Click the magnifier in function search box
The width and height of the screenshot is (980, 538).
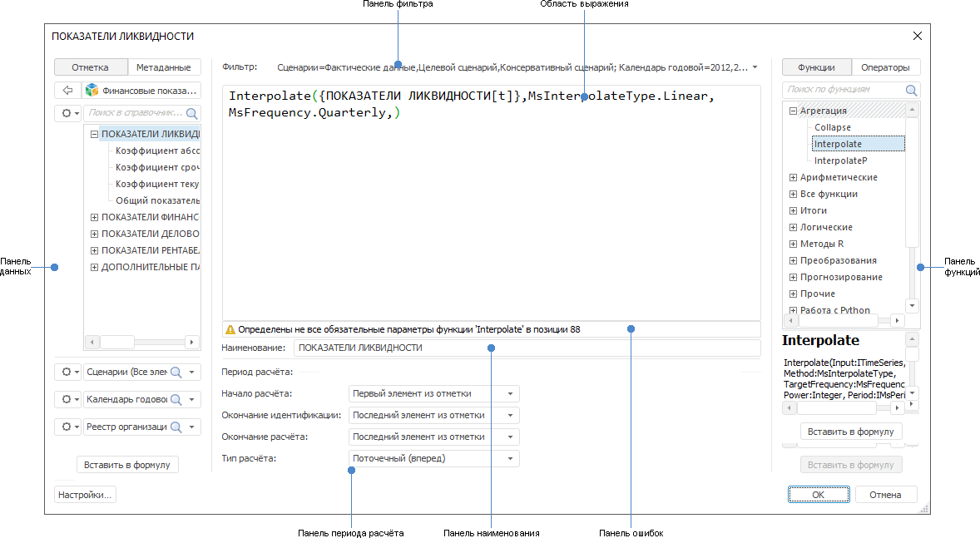[x=911, y=90]
